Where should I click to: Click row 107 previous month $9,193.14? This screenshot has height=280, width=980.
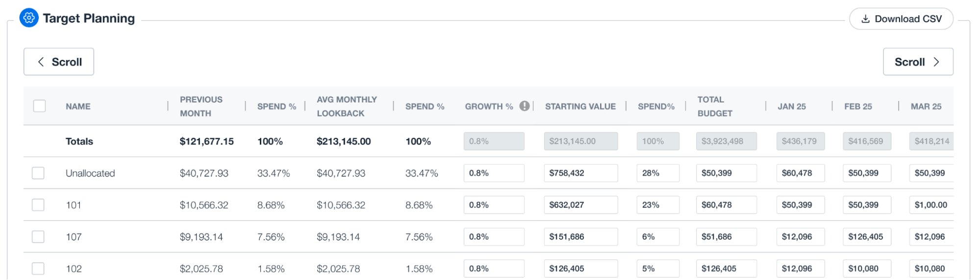201,237
